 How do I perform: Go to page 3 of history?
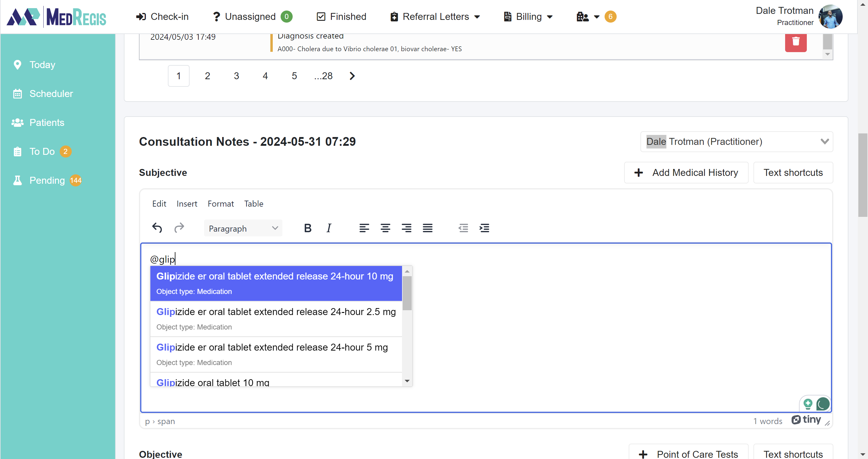click(236, 76)
